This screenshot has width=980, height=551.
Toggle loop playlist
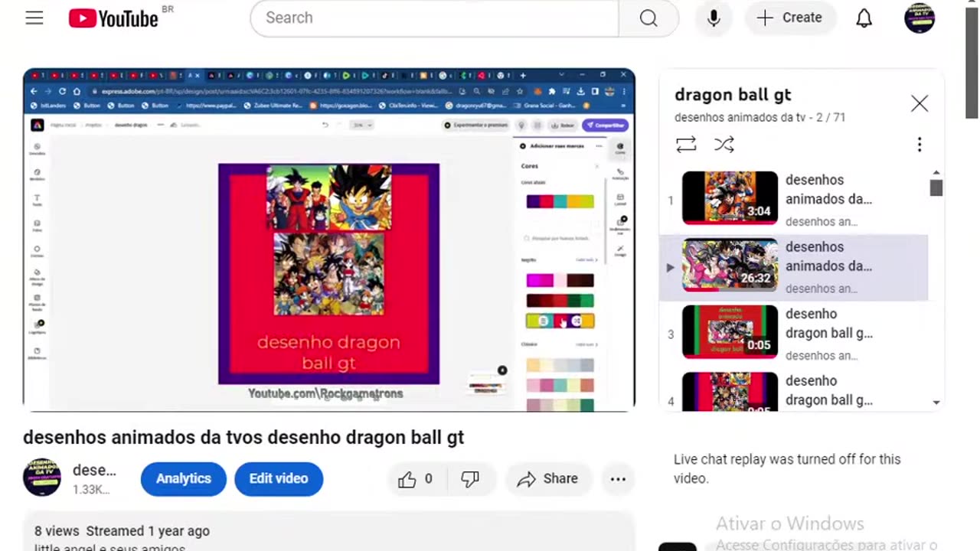coord(686,144)
